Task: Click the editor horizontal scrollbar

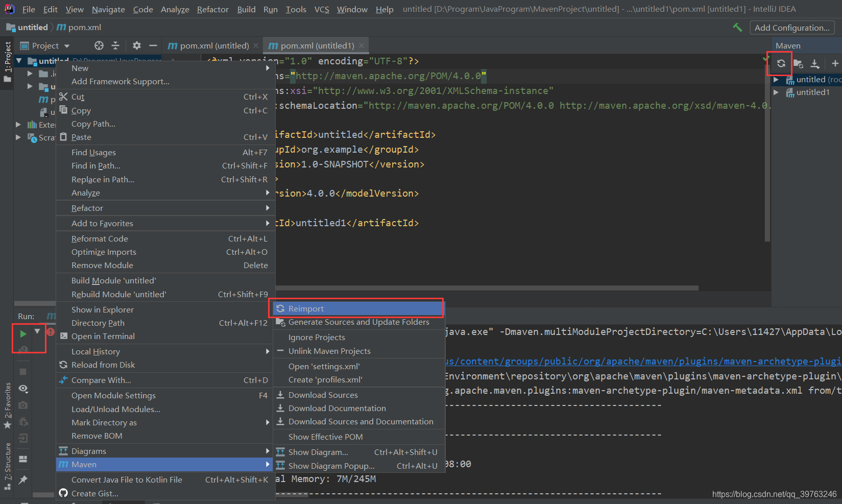Action: click(x=487, y=287)
